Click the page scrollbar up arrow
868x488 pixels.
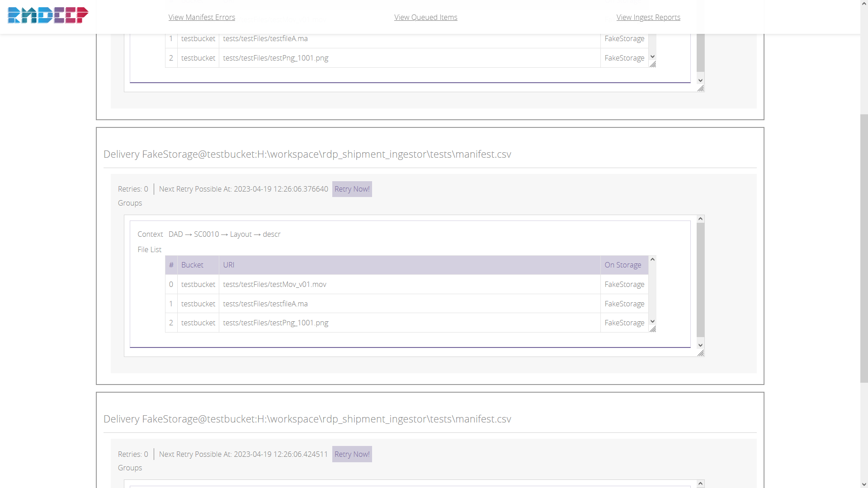coord(864,4)
